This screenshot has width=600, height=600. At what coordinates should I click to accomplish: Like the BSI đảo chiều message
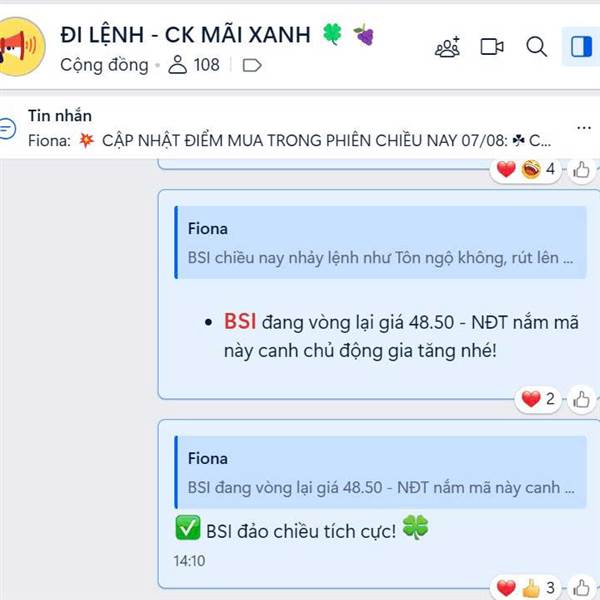coord(581,588)
